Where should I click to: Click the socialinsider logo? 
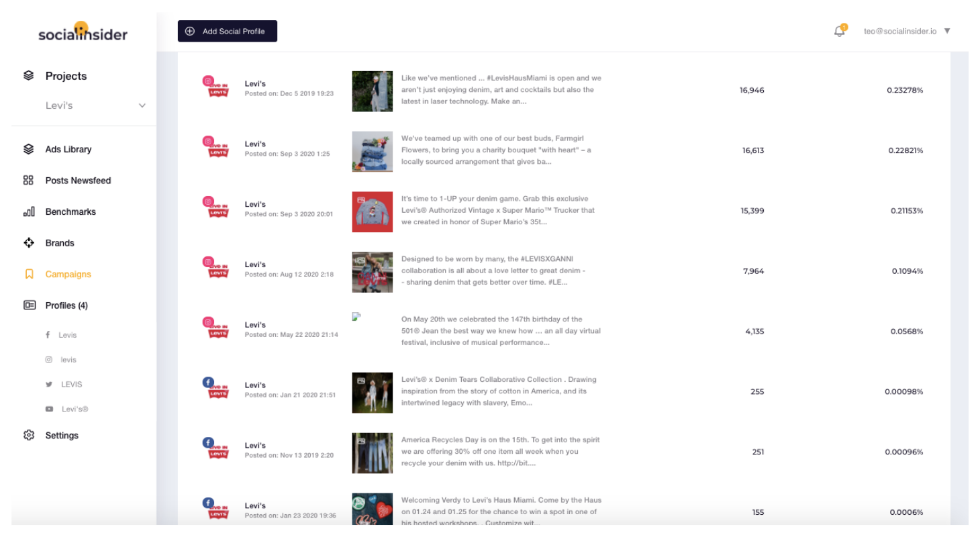(83, 32)
